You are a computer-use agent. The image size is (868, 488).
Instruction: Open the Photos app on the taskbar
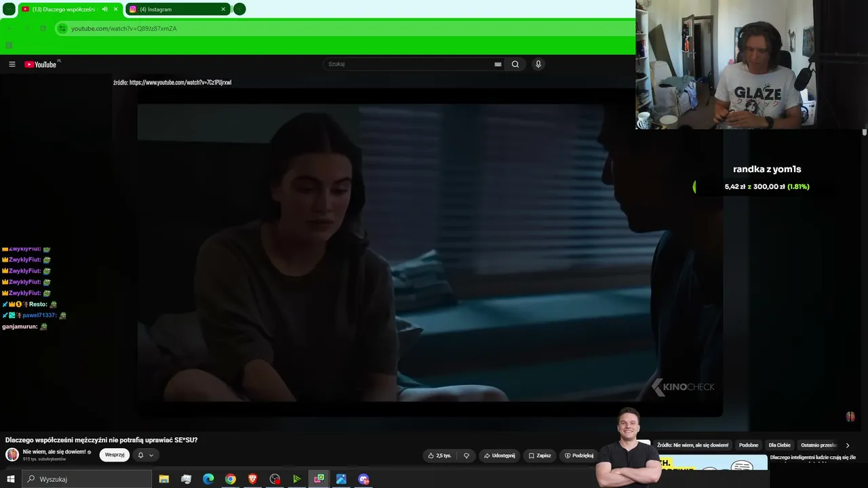[x=341, y=479]
